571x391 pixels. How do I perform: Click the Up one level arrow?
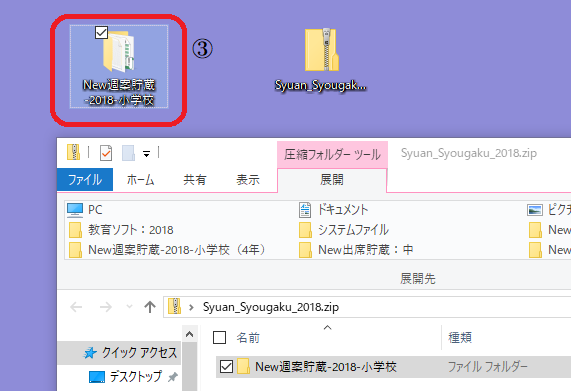pyautogui.click(x=150, y=307)
